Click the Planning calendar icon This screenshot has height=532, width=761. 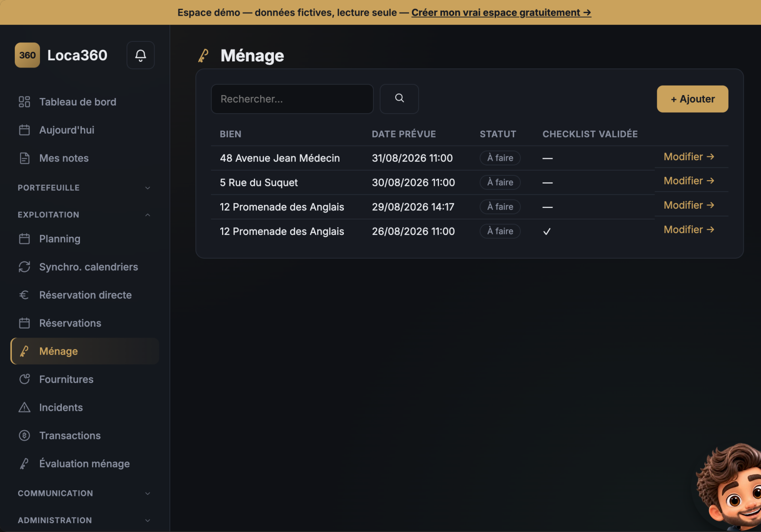pos(24,239)
